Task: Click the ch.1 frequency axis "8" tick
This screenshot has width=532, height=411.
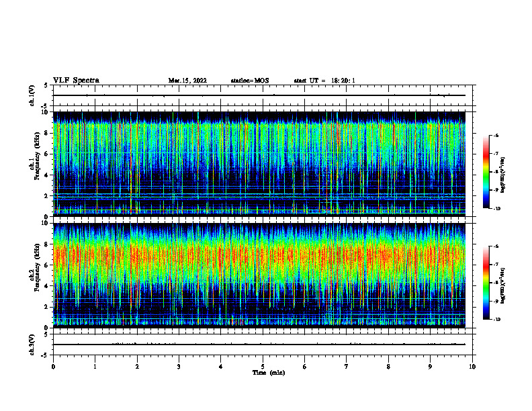Action: [46, 133]
